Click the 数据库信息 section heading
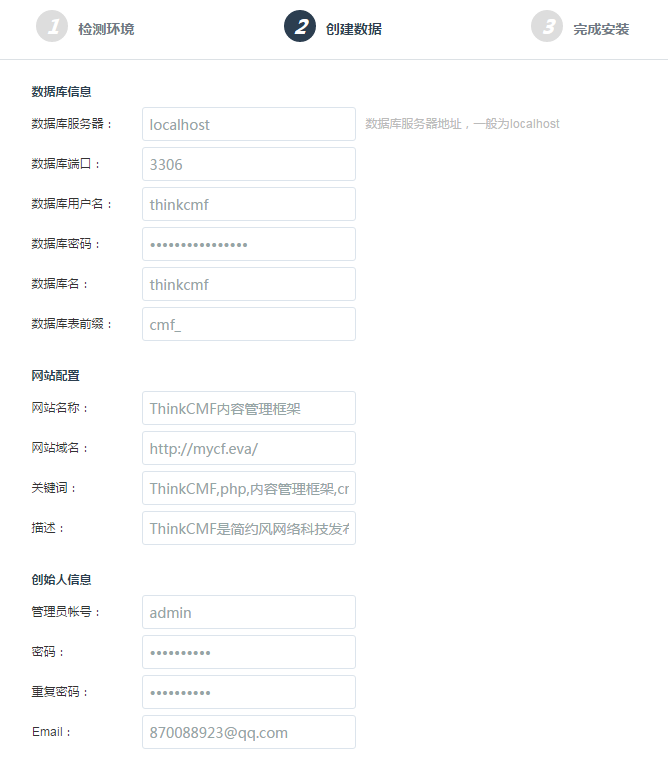Viewport: 668px width, 758px height. [x=61, y=91]
